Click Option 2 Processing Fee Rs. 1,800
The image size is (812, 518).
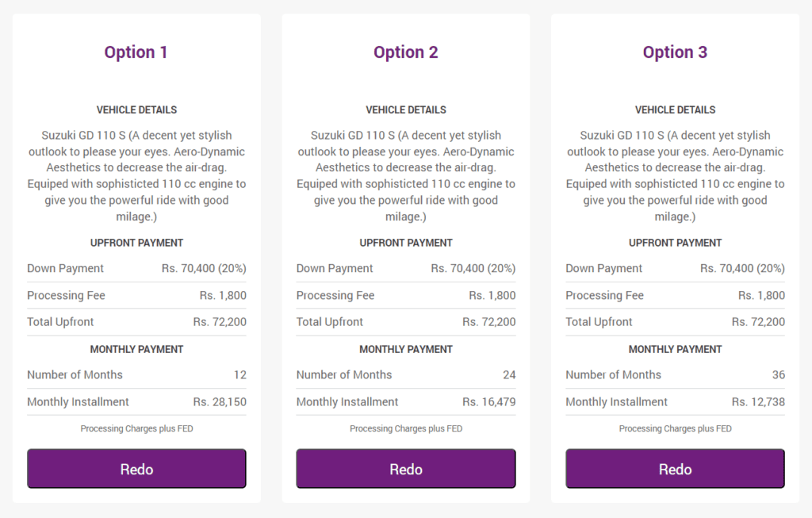492,295
